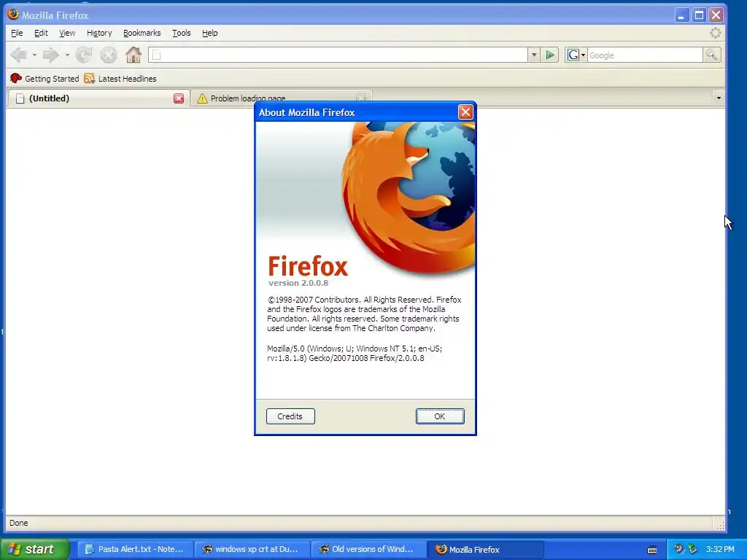Click the Mozilla/5.0 user agent string text
The image size is (747, 560).
point(355,354)
